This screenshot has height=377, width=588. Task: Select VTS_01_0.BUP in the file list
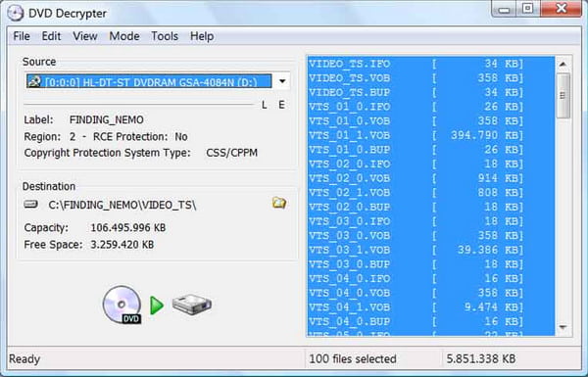[x=431, y=150]
